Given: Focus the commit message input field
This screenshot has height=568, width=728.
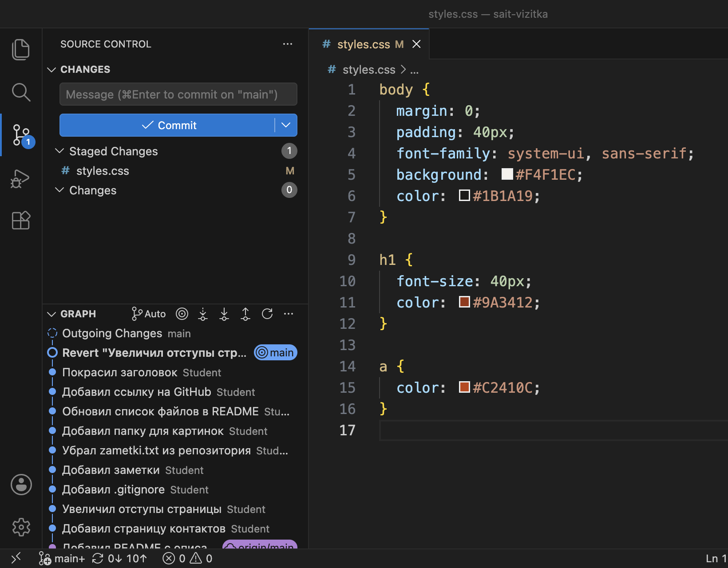Looking at the screenshot, I should pyautogui.click(x=178, y=94).
